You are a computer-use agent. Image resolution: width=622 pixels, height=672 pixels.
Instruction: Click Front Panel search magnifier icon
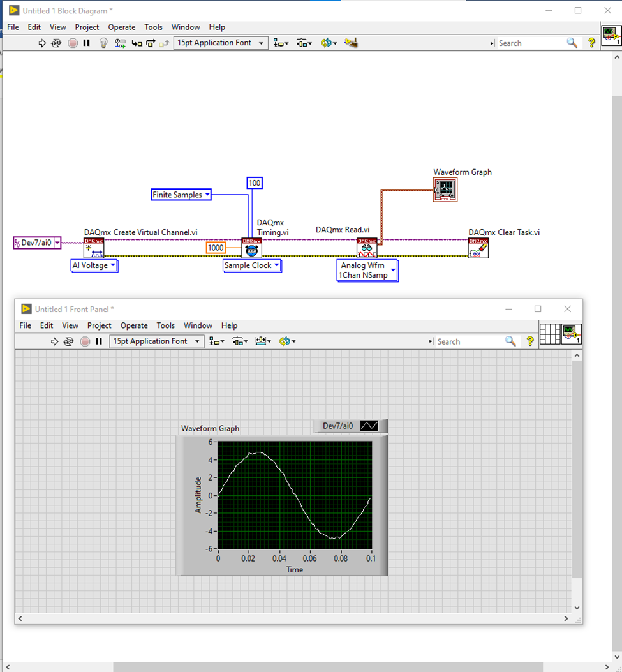[510, 341]
